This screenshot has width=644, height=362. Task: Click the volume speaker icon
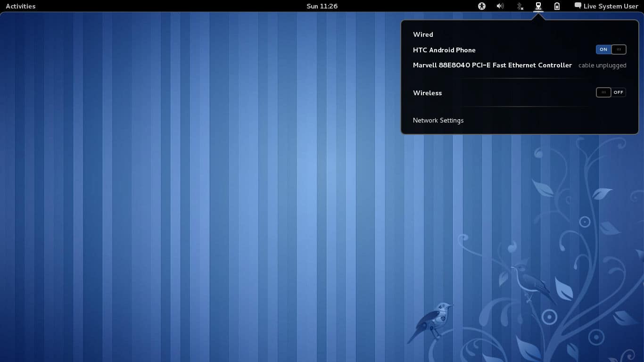tap(500, 6)
